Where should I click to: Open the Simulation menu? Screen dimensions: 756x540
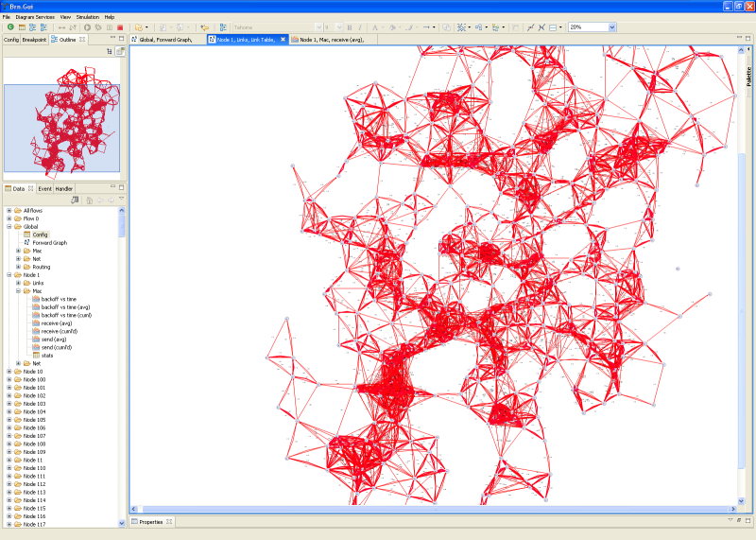point(87,17)
